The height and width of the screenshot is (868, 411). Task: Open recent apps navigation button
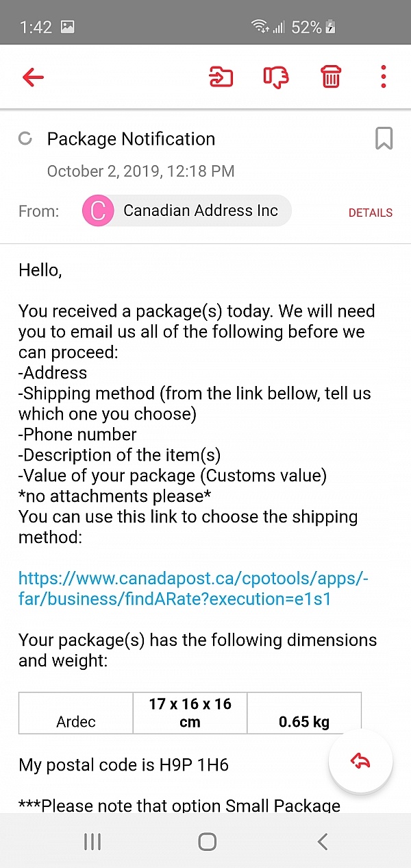(92, 841)
